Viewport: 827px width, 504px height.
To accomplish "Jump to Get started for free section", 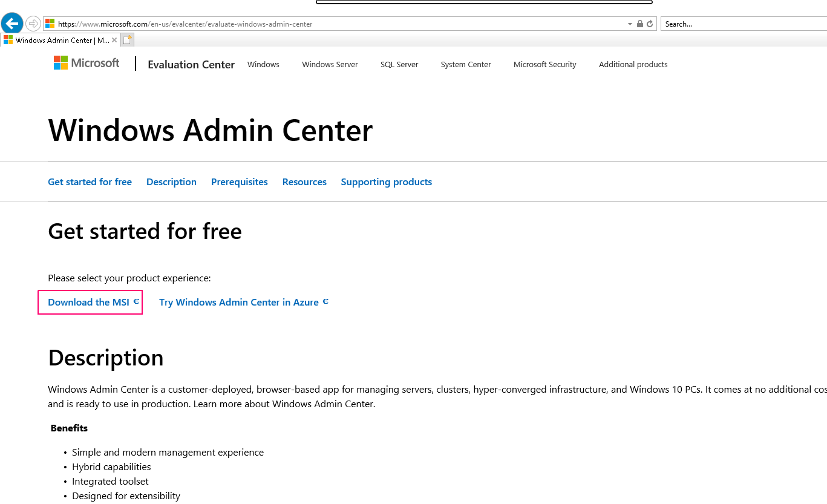I will click(x=90, y=182).
